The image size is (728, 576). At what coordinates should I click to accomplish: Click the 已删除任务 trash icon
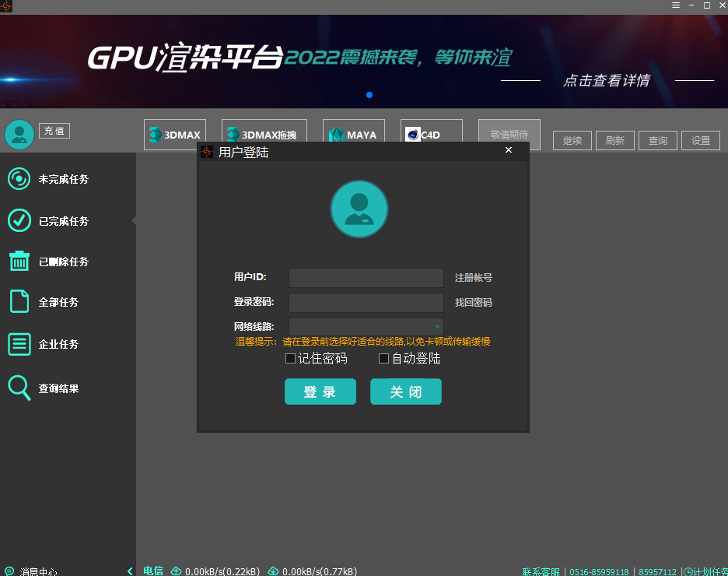(19, 262)
